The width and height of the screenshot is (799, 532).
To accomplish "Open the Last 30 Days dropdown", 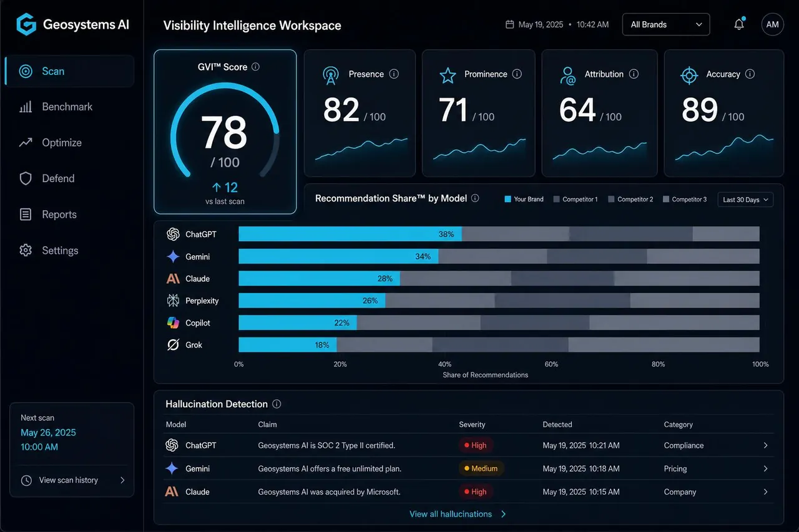I will pyautogui.click(x=745, y=200).
